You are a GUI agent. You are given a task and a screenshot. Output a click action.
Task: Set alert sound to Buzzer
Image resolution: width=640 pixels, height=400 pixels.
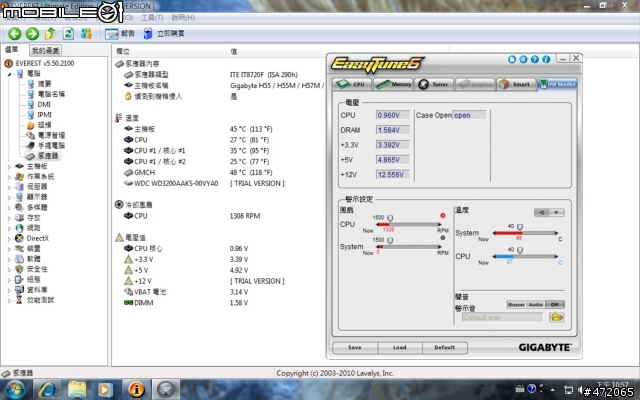coord(516,304)
